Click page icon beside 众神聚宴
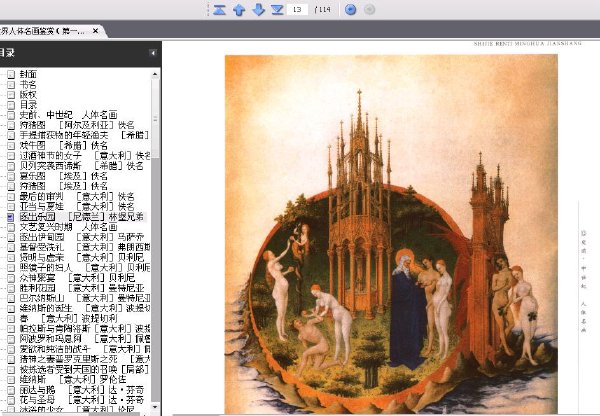 point(11,278)
